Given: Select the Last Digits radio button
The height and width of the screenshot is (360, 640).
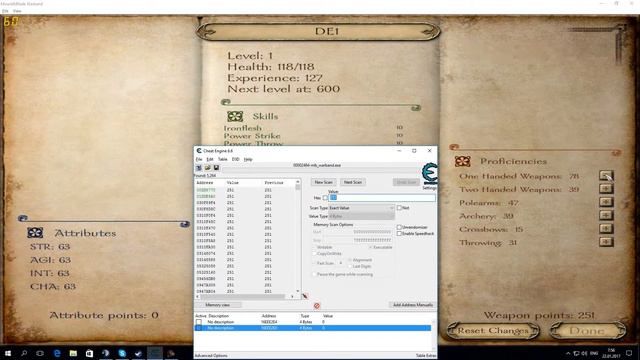Looking at the screenshot, I should point(350,266).
